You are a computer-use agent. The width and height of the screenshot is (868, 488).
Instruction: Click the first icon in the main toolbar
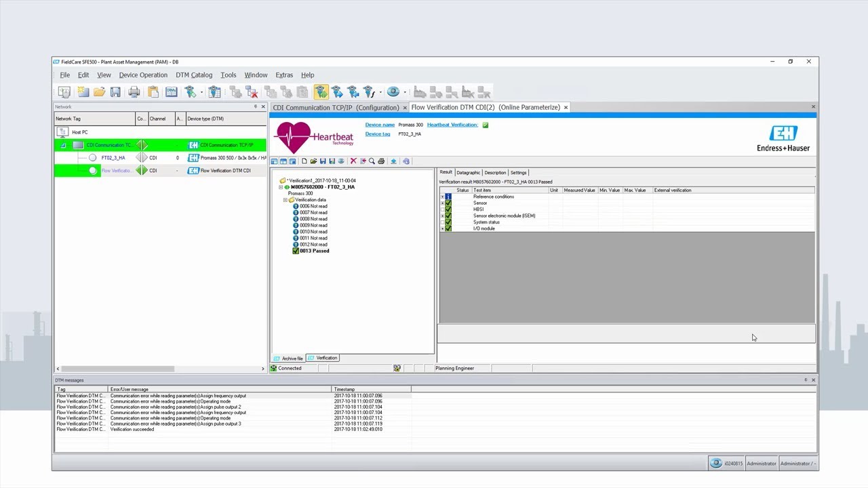[64, 91]
